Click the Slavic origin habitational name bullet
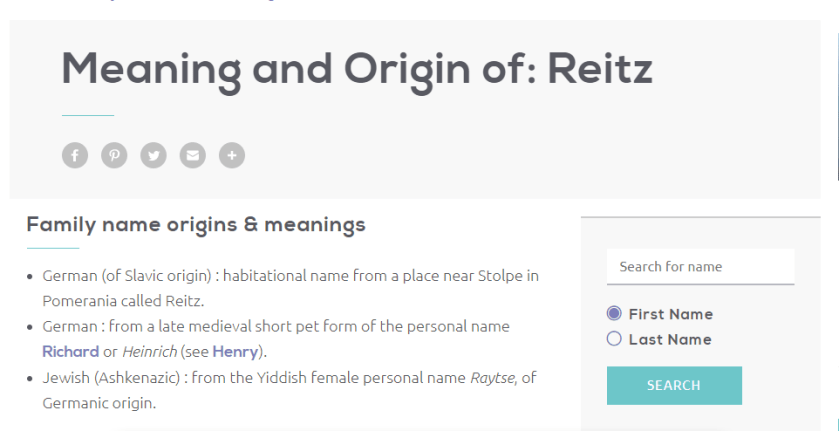The image size is (839, 431). 290,275
